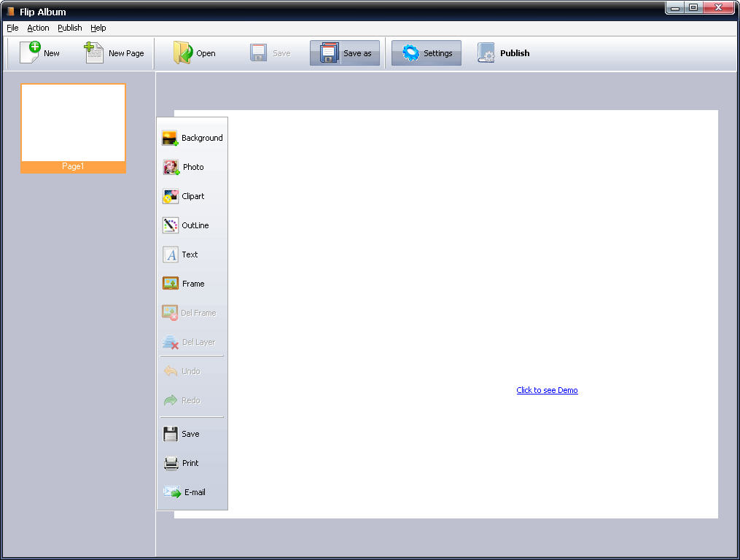
Task: Select the Frame tool icon
Action: [171, 284]
